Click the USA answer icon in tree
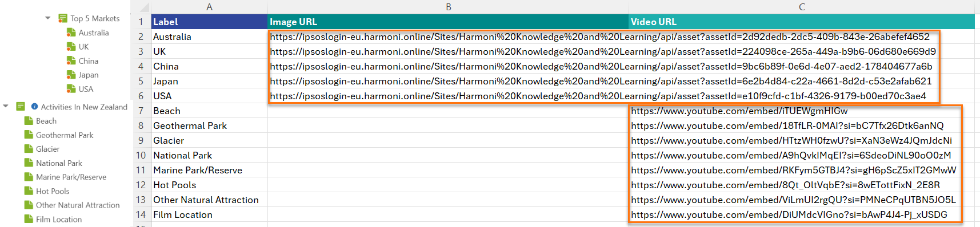Viewport: 980px width, 227px height. pos(71,88)
